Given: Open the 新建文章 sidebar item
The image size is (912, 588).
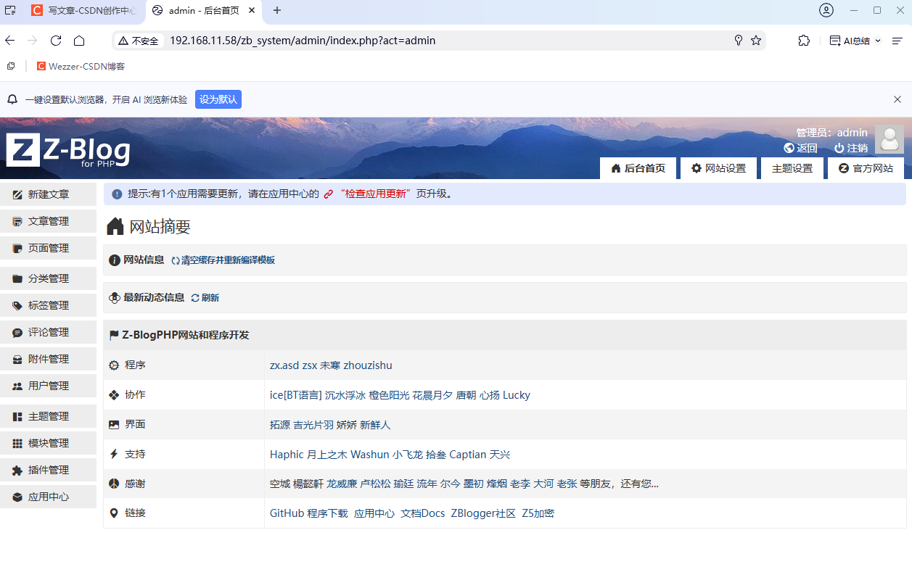Looking at the screenshot, I should pyautogui.click(x=48, y=194).
